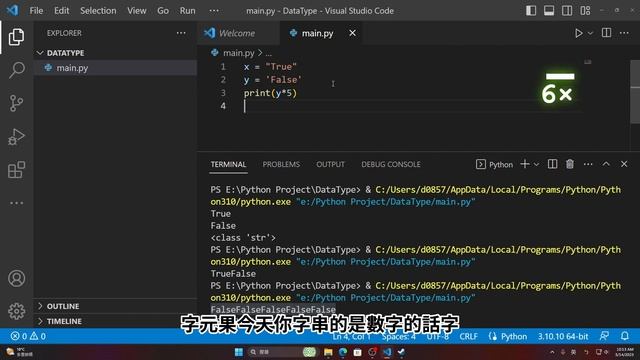This screenshot has width=640, height=360.
Task: Click main.py in the breadcrumb
Action: click(x=238, y=53)
